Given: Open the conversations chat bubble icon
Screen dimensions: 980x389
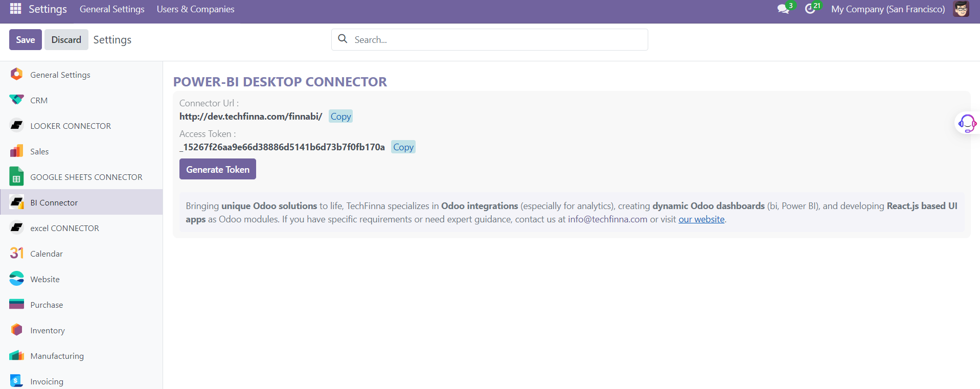Looking at the screenshot, I should point(783,9).
